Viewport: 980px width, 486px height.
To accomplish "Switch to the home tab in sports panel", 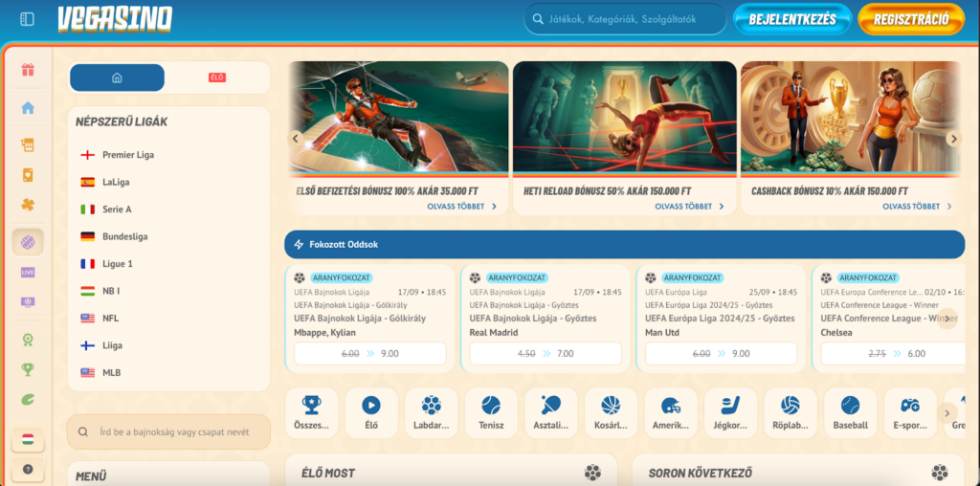I will click(117, 77).
